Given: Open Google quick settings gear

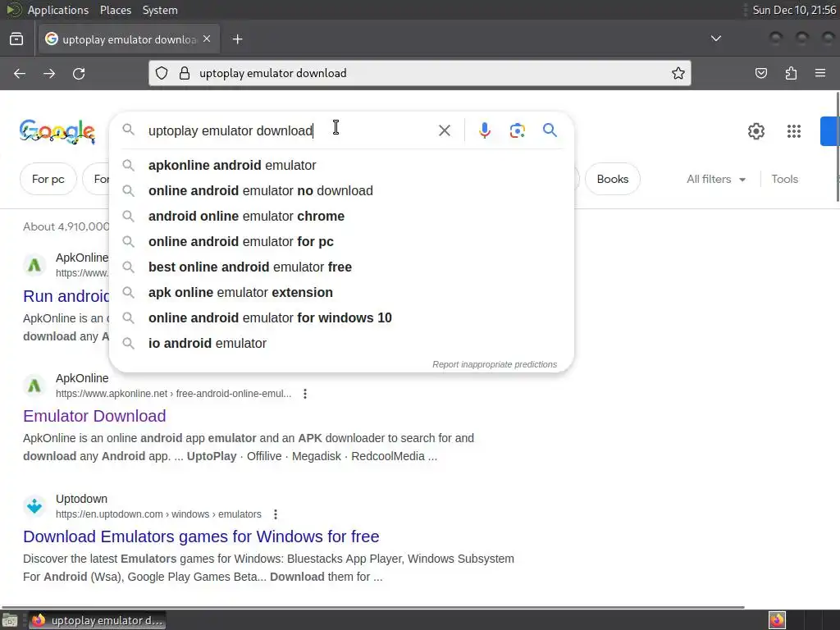Looking at the screenshot, I should pyautogui.click(x=756, y=131).
